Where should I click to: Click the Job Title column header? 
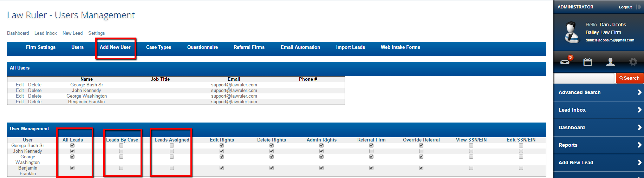pyautogui.click(x=160, y=79)
